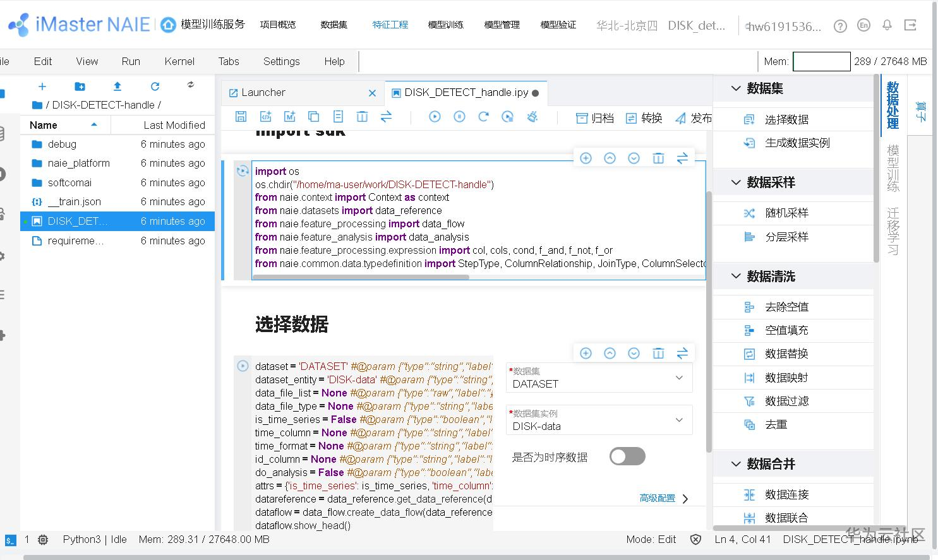The height and width of the screenshot is (560, 938).
Task: Add a cell using the 选择数据 cell's plus icon
Action: coord(586,354)
